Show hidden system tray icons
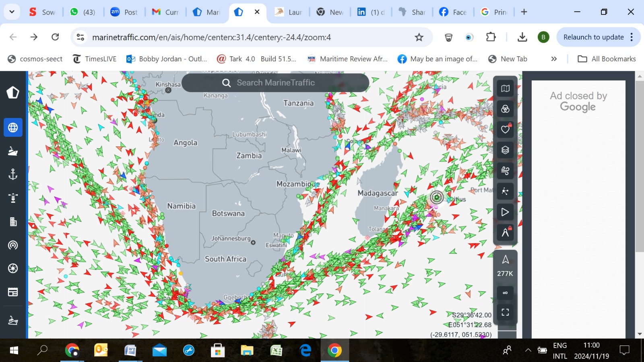This screenshot has height=362, width=644. 528,350
